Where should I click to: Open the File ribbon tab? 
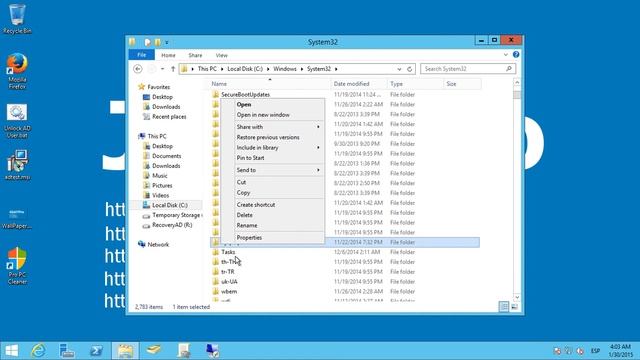click(142, 55)
